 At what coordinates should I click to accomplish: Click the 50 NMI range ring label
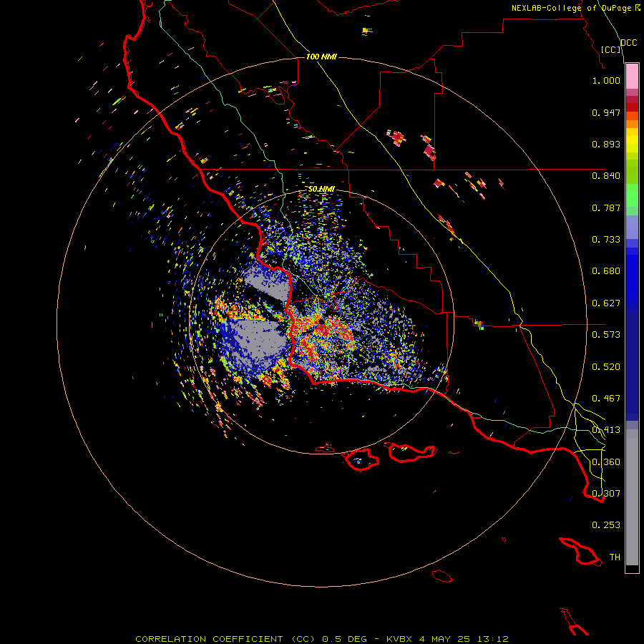(321, 189)
